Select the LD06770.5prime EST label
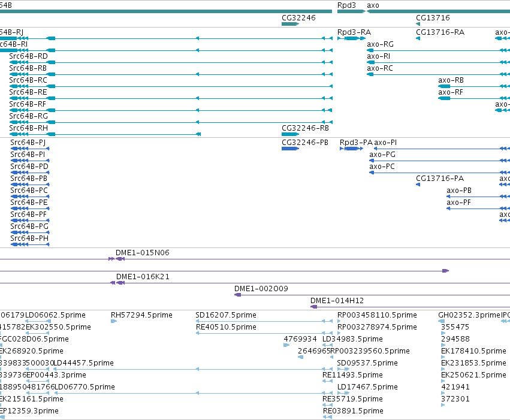The height and width of the screenshot is (420, 510). pos(85,388)
